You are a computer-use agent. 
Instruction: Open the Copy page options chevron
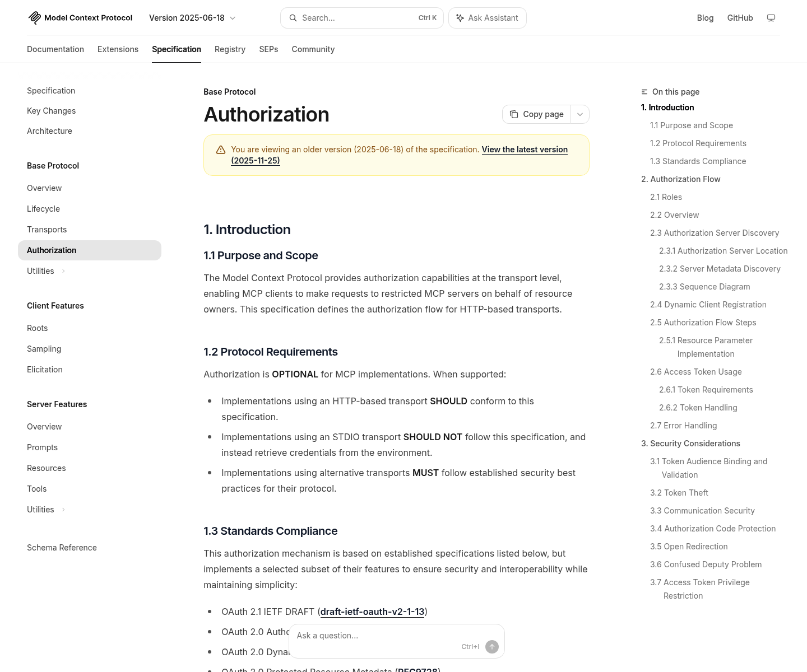(580, 114)
